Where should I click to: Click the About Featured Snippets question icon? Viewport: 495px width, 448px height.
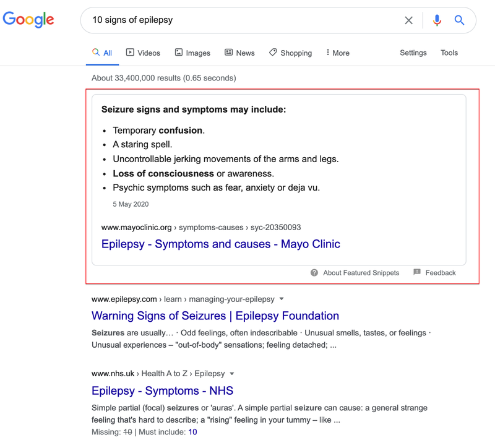(314, 273)
